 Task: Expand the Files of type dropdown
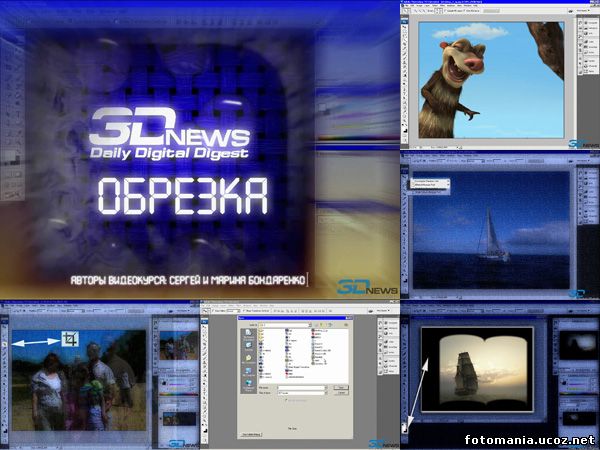click(x=326, y=393)
